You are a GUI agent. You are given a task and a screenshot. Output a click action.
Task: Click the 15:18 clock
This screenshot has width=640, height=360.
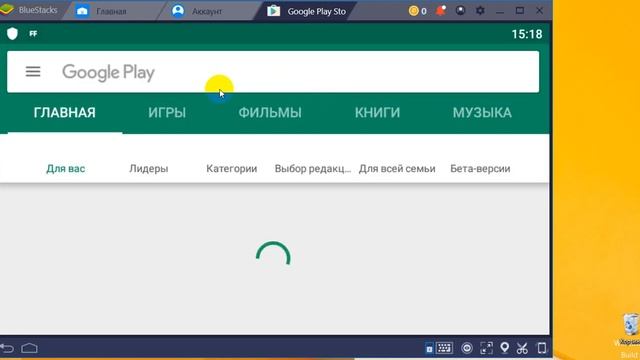pyautogui.click(x=527, y=34)
